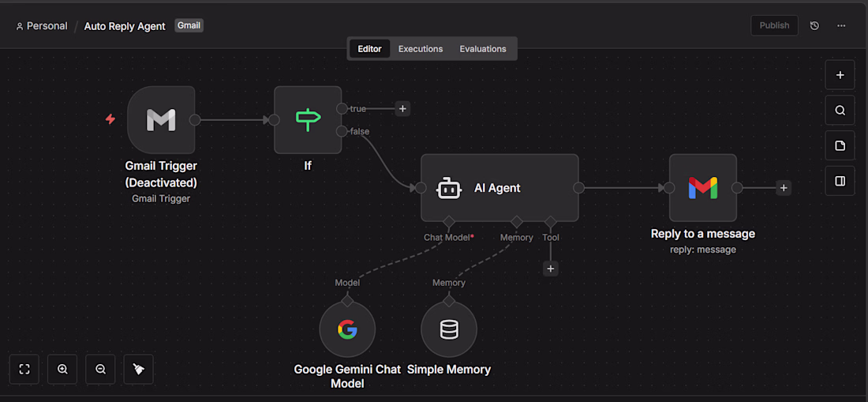Viewport: 868px width, 402px height.
Task: Click the Google Gemini Chat Model label
Action: (x=347, y=376)
